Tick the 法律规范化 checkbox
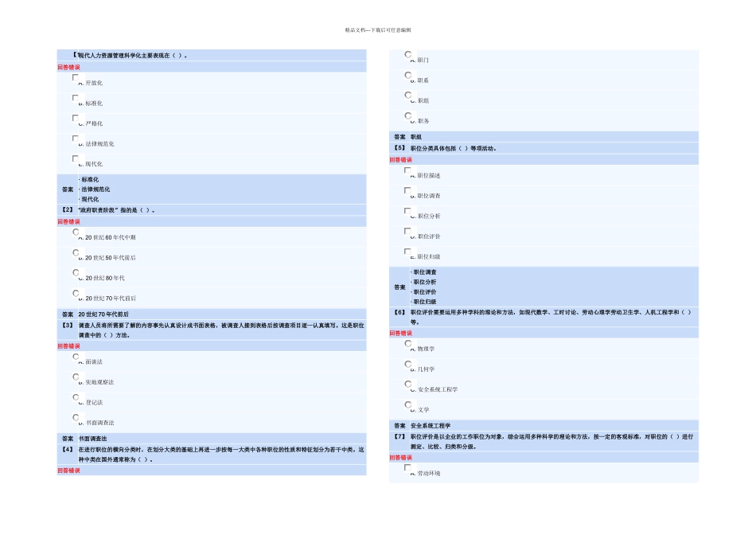The image size is (756, 535). 76,138
